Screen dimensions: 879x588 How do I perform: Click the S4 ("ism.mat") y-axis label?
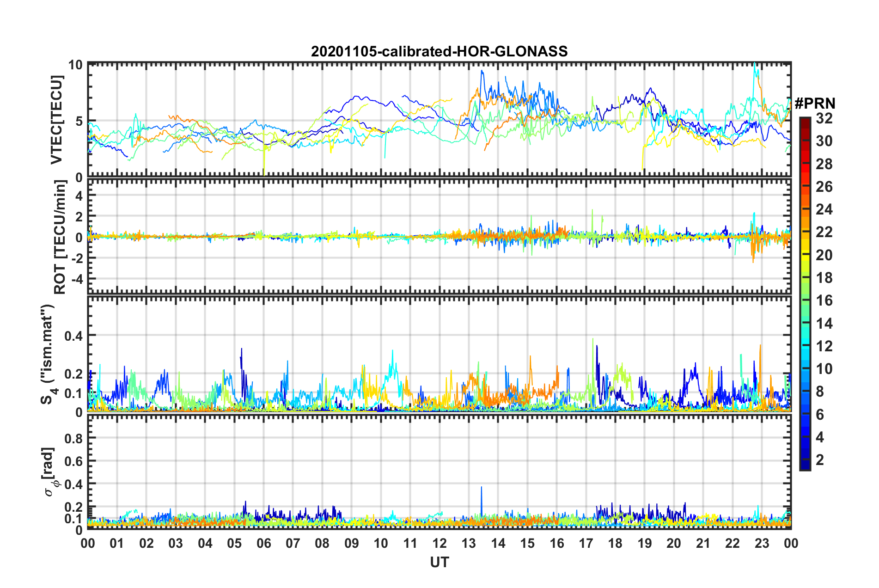(49, 354)
